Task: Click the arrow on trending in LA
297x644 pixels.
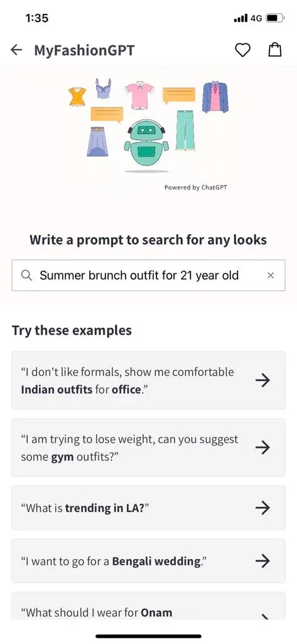Action: [x=262, y=508]
